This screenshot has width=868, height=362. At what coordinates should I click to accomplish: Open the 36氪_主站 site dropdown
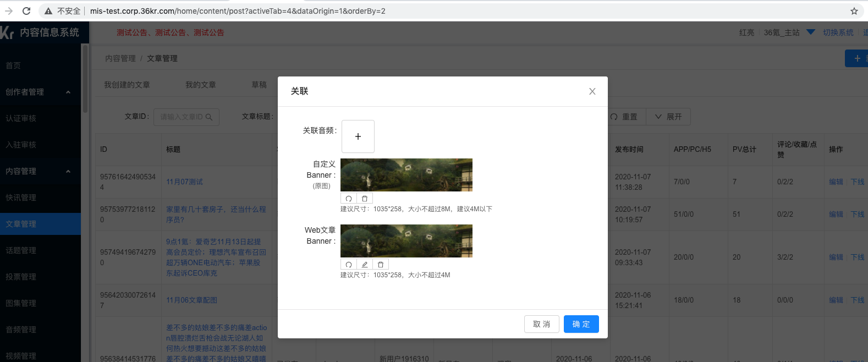pos(810,32)
